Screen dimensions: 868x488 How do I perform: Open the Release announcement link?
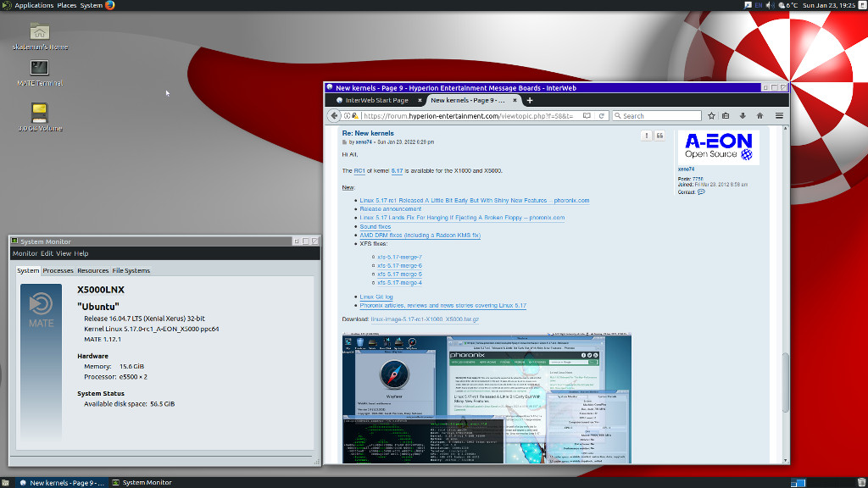click(x=390, y=209)
